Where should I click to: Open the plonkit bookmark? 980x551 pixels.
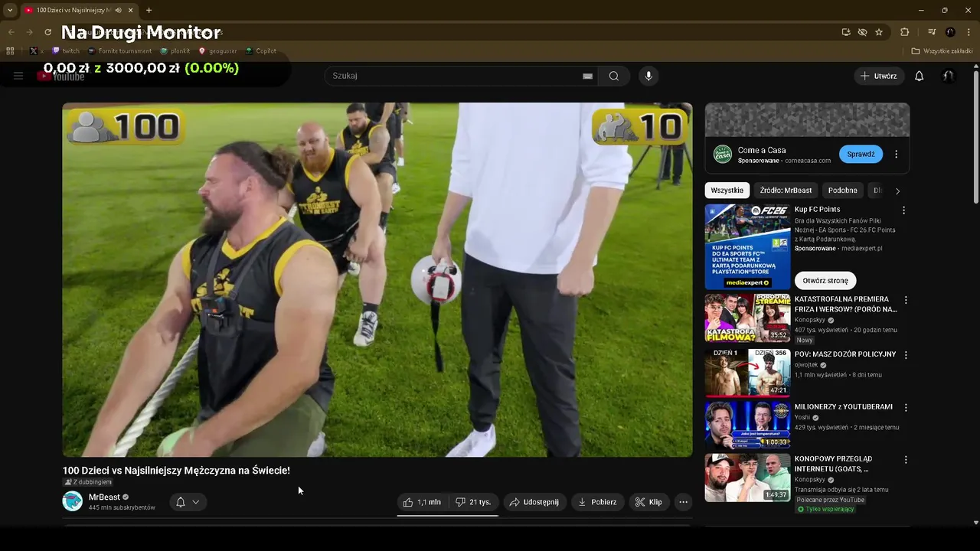pos(175,51)
